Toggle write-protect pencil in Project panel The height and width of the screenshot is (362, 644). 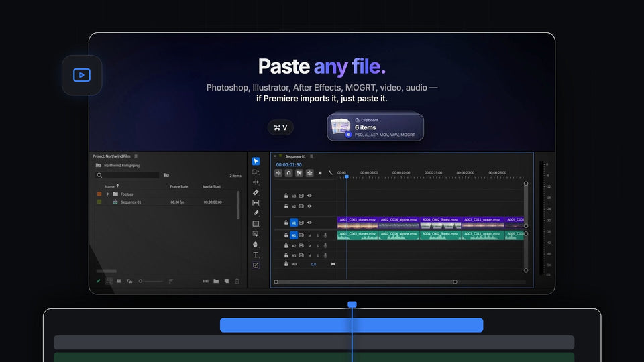tap(98, 281)
